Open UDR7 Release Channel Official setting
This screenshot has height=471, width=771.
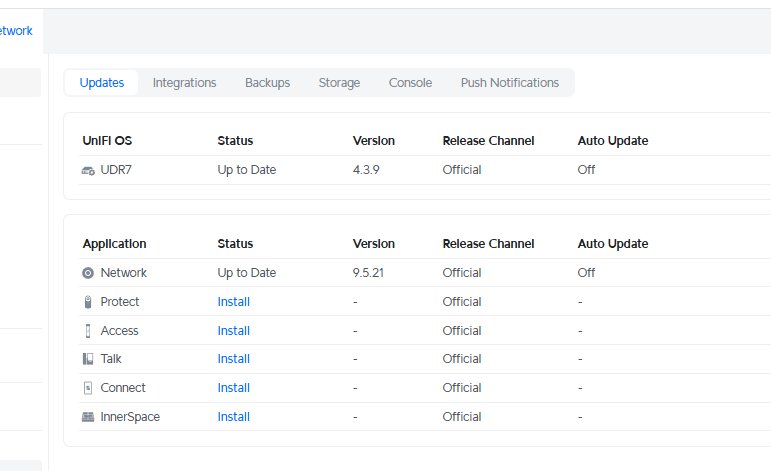pos(461,170)
